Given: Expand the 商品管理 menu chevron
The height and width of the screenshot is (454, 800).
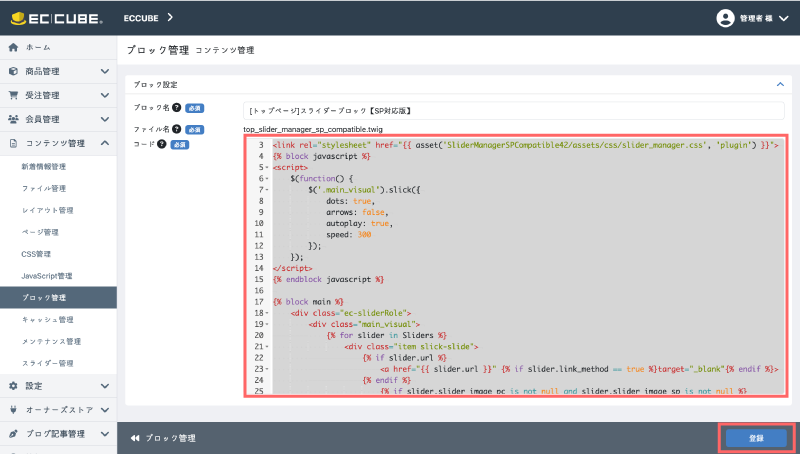Looking at the screenshot, I should pos(105,71).
